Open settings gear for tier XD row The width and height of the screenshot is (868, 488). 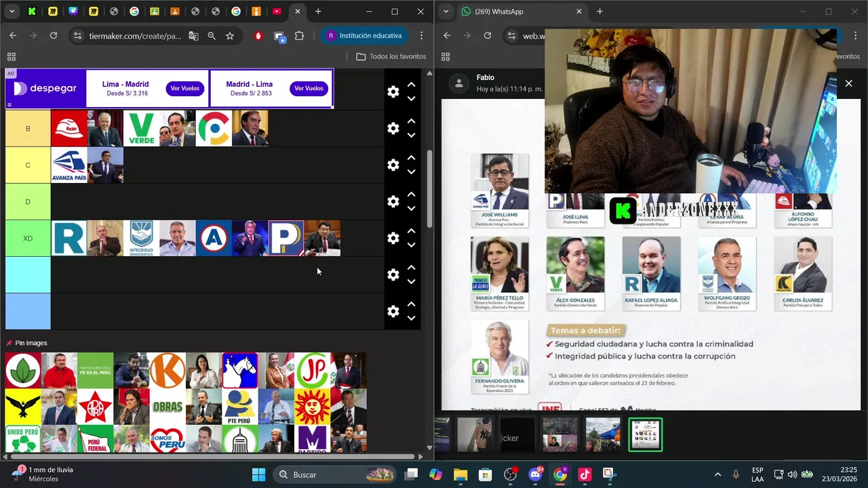(x=393, y=238)
